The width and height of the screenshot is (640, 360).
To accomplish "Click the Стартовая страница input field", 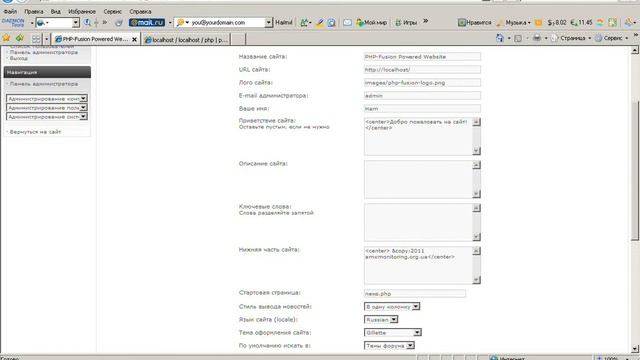I will click(x=414, y=293).
